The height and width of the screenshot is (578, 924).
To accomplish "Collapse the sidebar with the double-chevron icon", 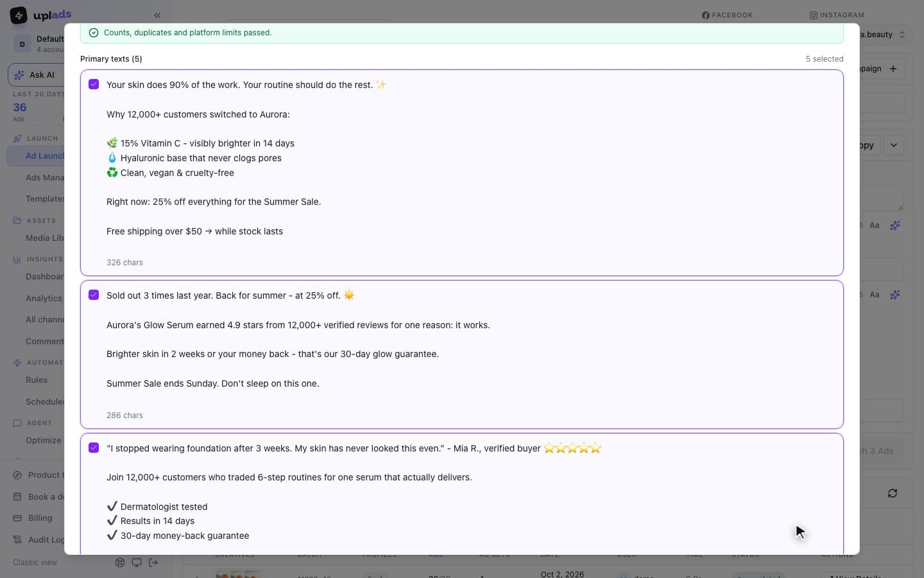I will point(157,15).
